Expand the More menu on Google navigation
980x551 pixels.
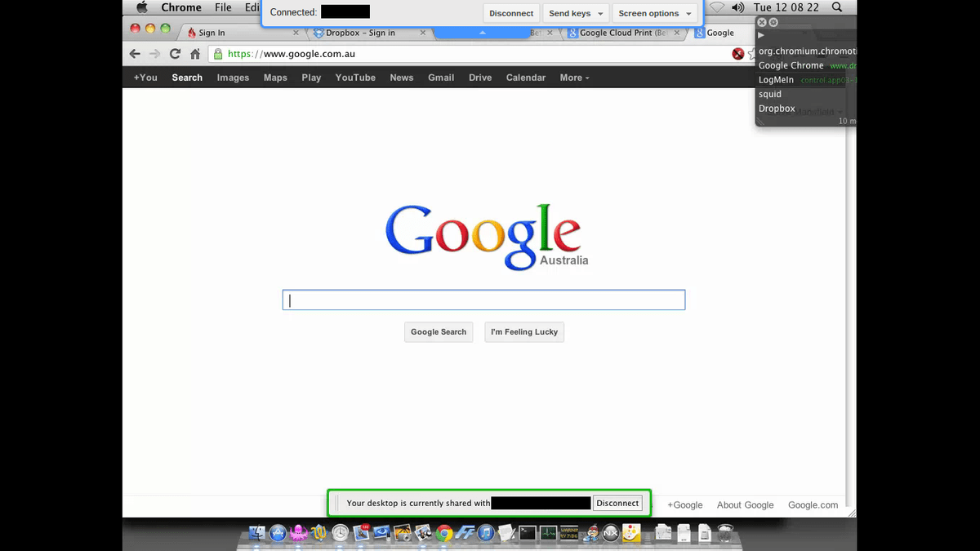coord(574,78)
